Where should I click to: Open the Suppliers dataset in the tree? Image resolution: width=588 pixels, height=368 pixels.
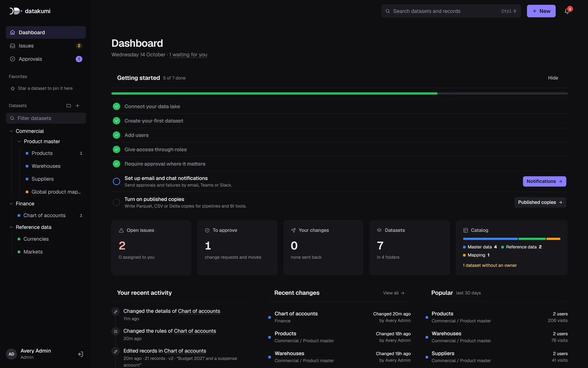click(x=54, y=179)
